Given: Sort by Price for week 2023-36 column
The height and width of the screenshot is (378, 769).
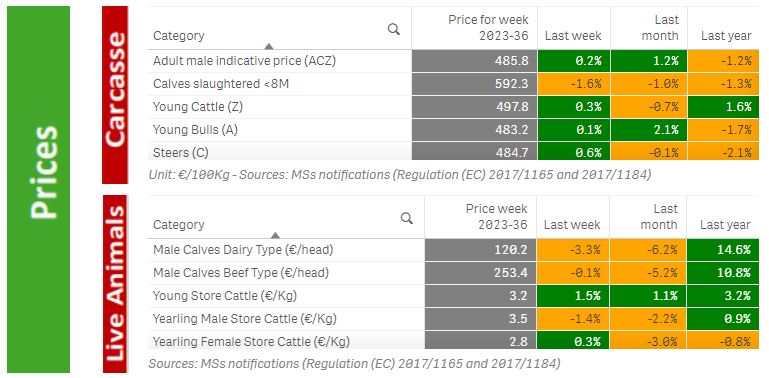Looking at the screenshot, I should [x=488, y=27].
